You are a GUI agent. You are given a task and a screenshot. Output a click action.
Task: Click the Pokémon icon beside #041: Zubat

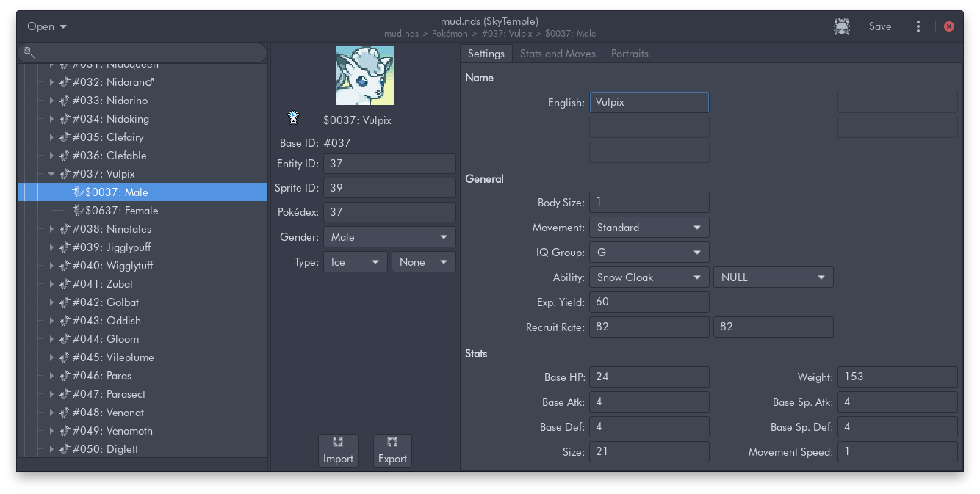tap(64, 284)
